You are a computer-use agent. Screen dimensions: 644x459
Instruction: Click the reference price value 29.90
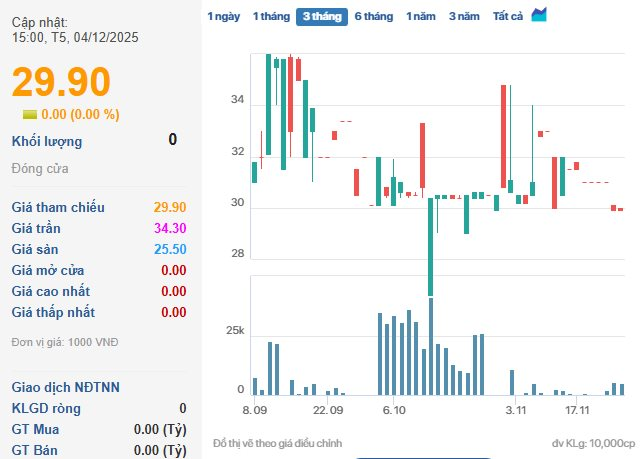click(170, 207)
